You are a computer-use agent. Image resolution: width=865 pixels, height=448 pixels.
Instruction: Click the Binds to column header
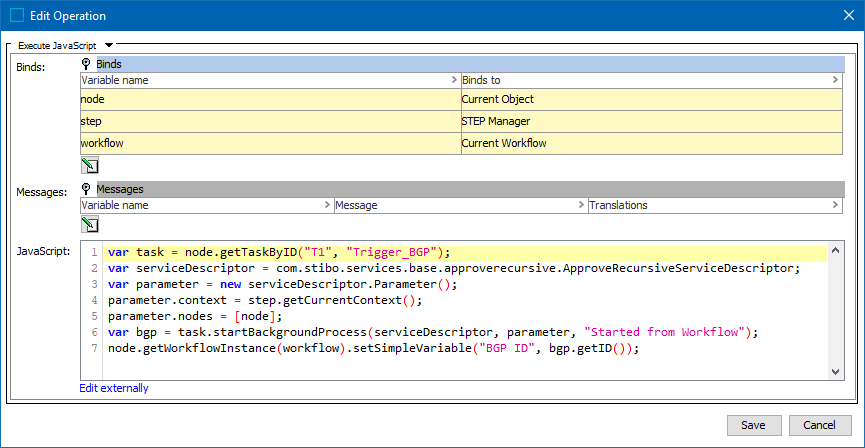(x=652, y=80)
